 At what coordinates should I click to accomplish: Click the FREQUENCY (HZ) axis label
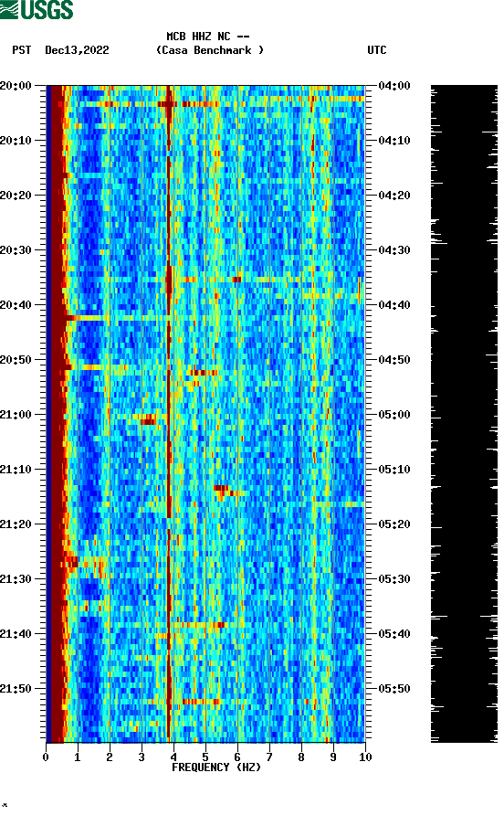(x=216, y=767)
